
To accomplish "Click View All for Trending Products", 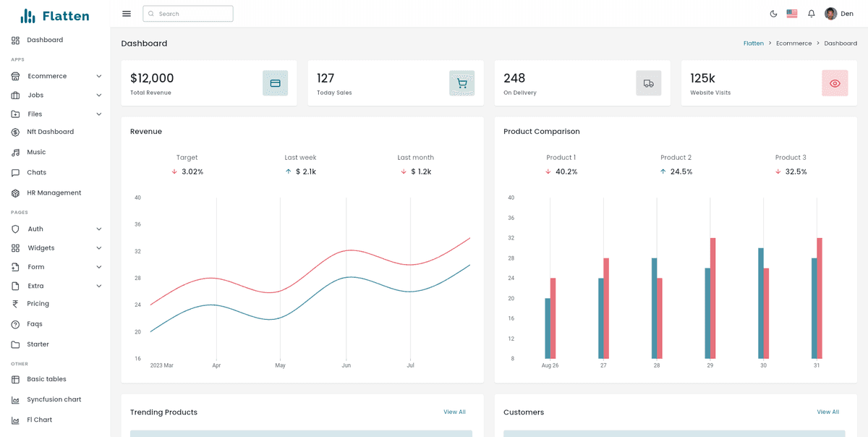I will pos(454,412).
